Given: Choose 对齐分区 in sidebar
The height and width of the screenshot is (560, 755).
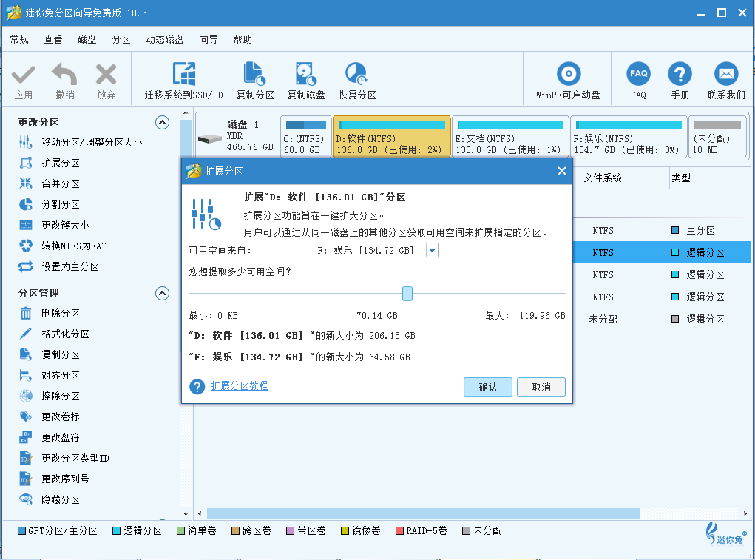Looking at the screenshot, I should point(49,375).
